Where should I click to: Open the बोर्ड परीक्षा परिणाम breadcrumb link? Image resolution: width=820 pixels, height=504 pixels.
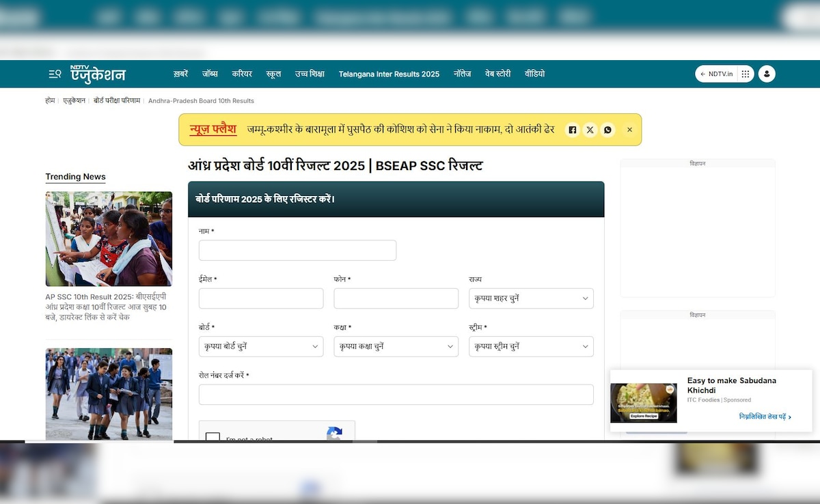[x=117, y=100]
